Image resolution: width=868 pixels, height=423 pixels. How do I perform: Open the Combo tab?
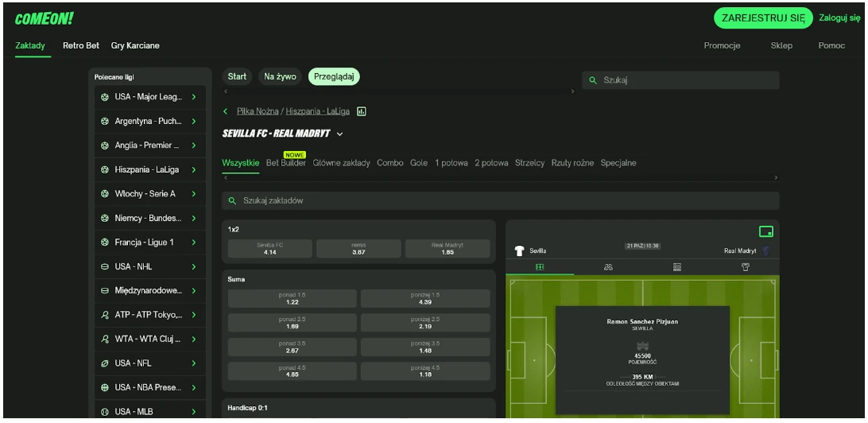(390, 163)
